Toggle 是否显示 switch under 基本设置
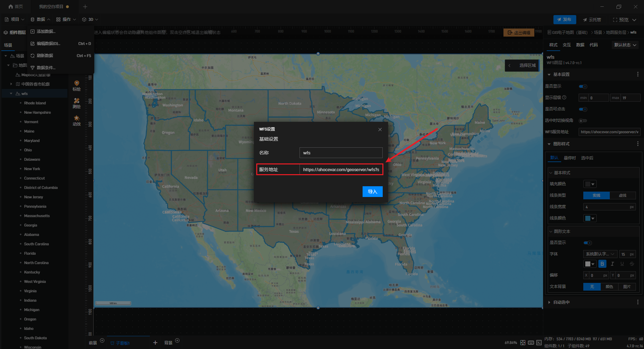 pyautogui.click(x=583, y=87)
